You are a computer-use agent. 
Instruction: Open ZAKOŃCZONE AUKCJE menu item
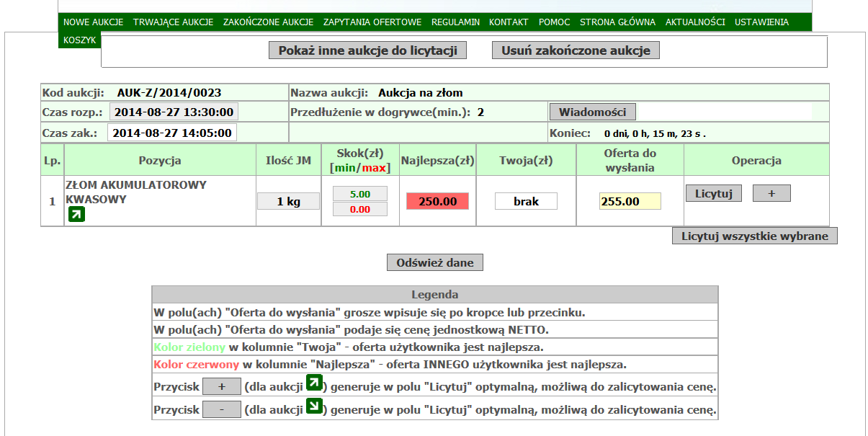[x=269, y=22]
